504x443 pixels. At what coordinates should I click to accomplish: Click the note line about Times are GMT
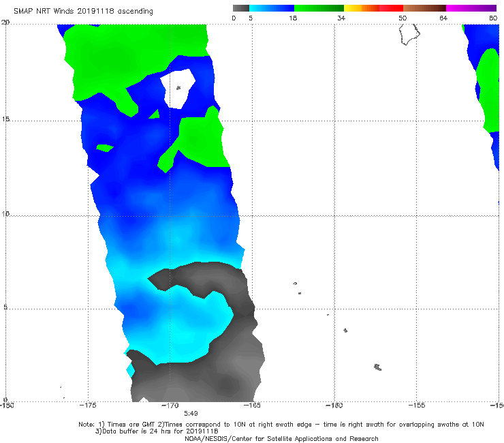pos(281,425)
